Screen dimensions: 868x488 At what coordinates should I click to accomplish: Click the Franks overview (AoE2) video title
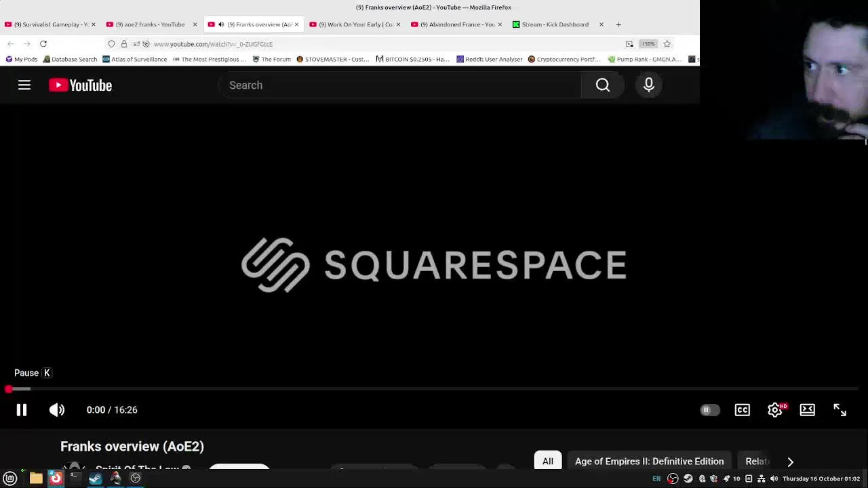pos(132,446)
